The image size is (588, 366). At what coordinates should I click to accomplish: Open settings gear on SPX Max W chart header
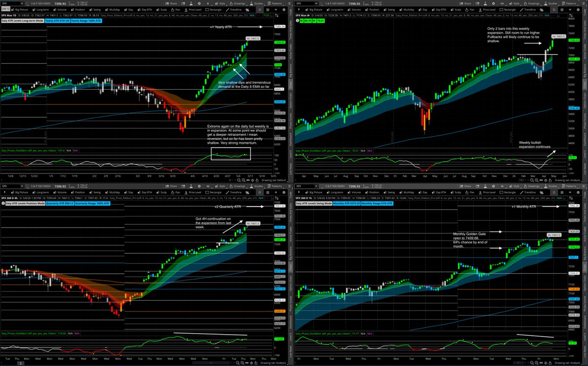[x=493, y=3]
